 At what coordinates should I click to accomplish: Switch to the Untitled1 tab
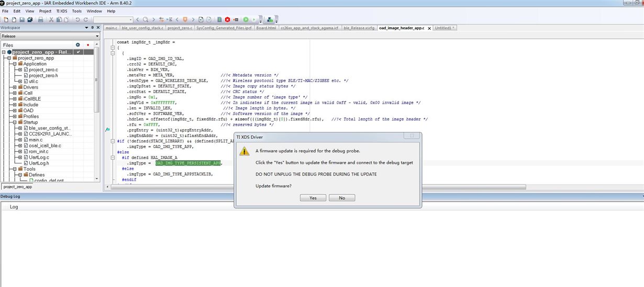(x=445, y=27)
